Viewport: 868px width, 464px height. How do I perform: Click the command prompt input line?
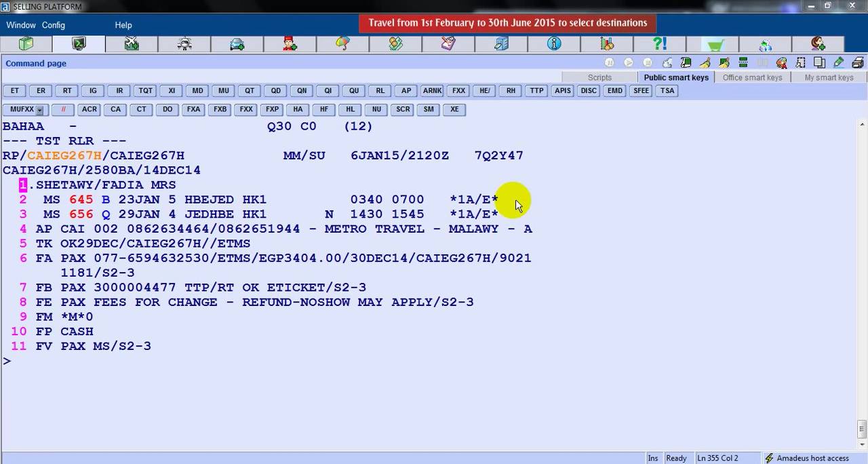427,361
